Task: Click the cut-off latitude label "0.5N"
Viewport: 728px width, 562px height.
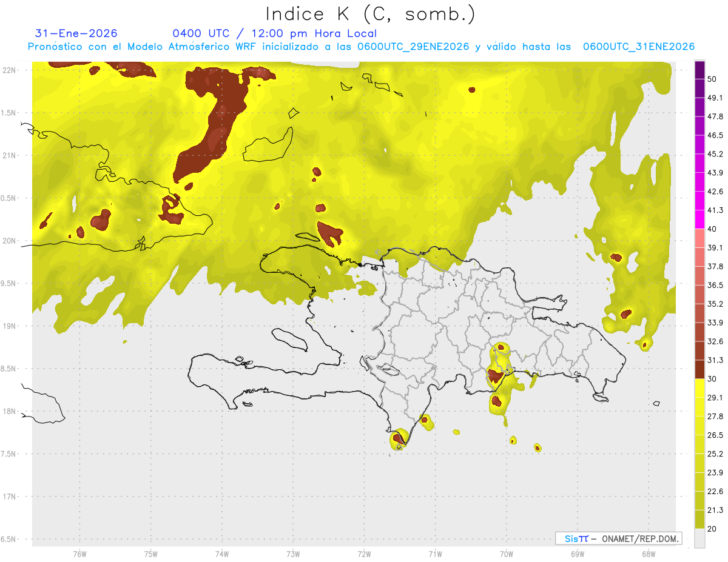Action: 8,198
